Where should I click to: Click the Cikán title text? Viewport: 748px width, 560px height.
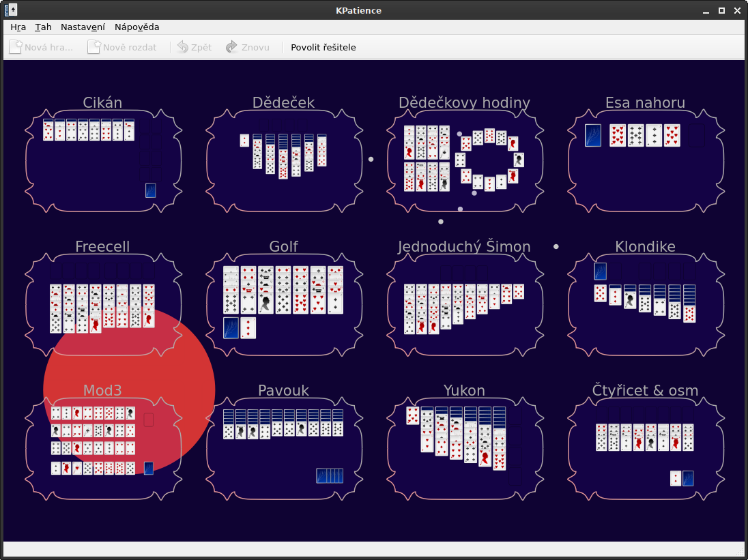click(102, 102)
